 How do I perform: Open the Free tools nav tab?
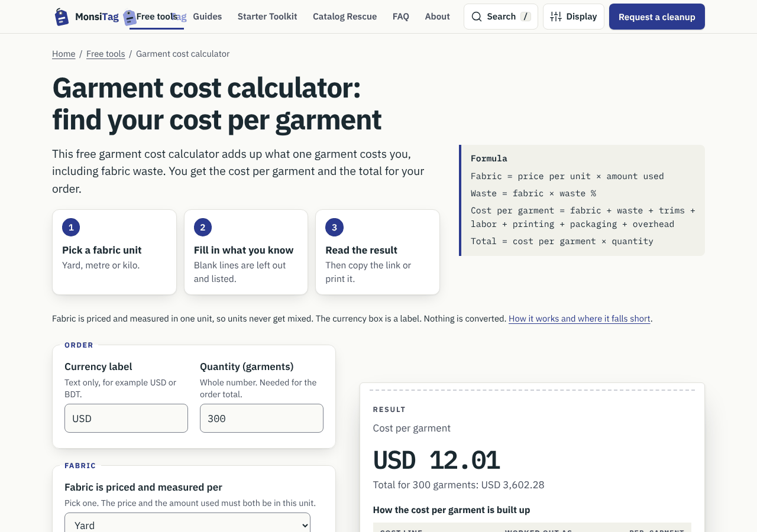tap(157, 17)
